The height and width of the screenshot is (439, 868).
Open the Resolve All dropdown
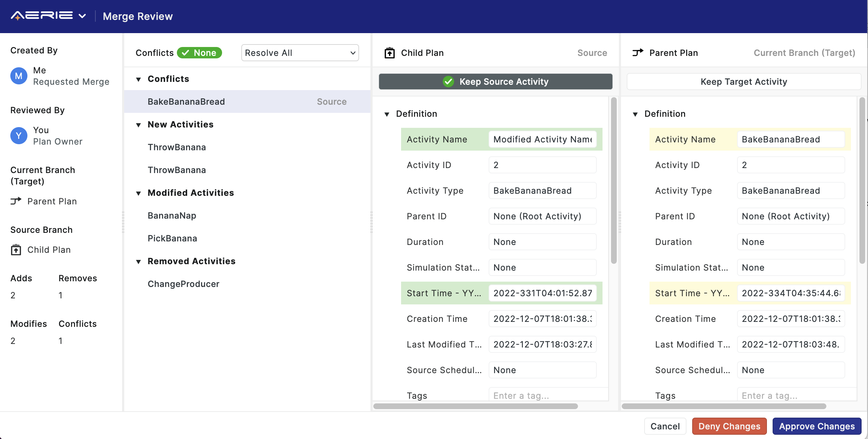[300, 53]
